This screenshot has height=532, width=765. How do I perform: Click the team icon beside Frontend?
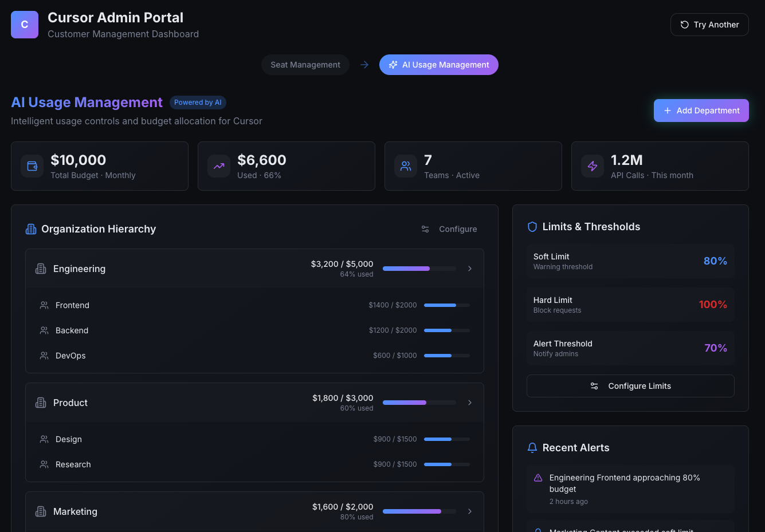pos(44,305)
